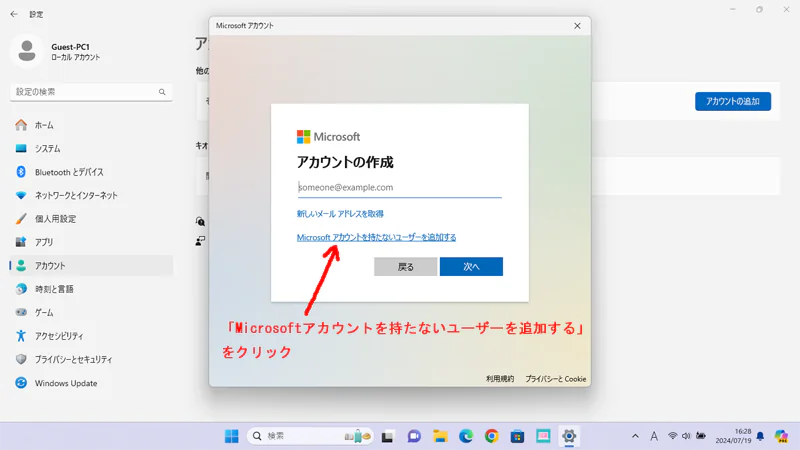Screen dimensions: 800x450
Task: Open the Teams chat taskbar icon
Action: point(414,436)
